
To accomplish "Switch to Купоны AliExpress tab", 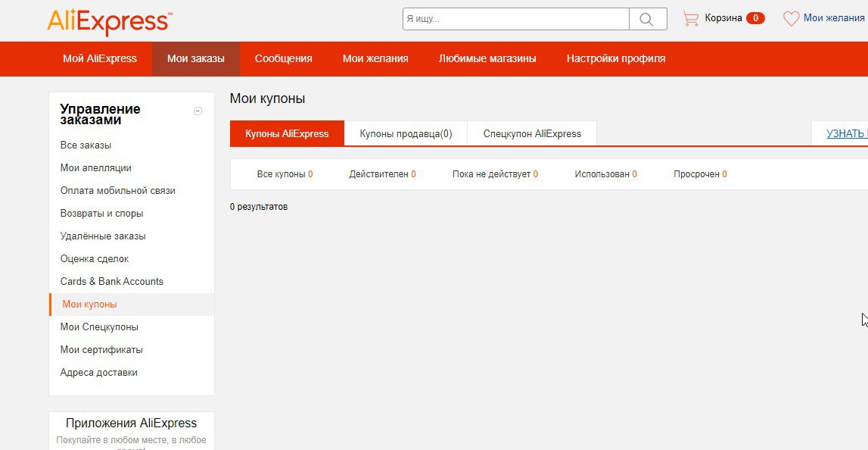I will click(287, 133).
